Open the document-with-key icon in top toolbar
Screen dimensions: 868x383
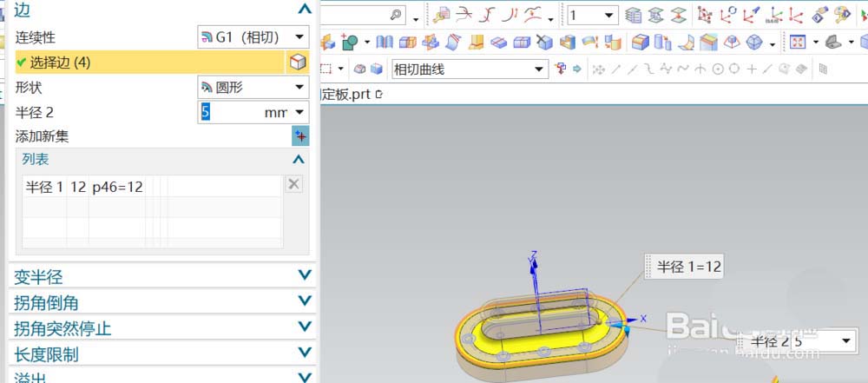[x=442, y=15]
